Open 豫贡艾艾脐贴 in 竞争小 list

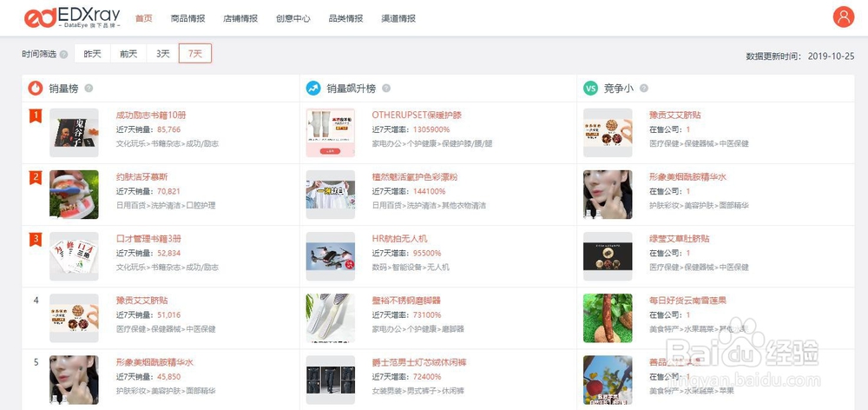[675, 116]
